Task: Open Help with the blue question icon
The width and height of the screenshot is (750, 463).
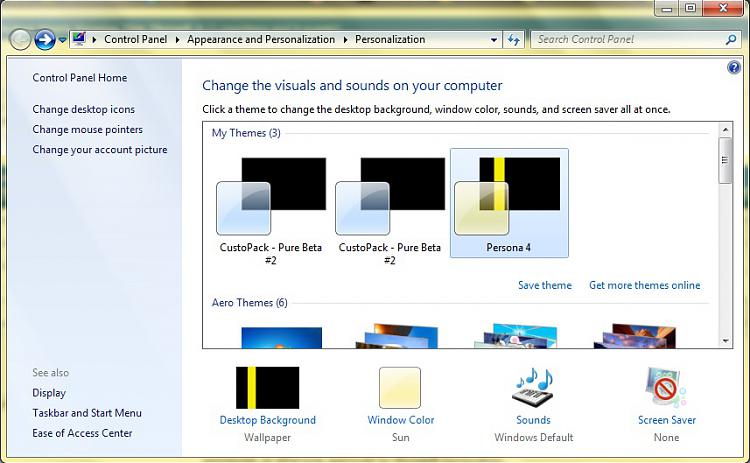Action: click(734, 67)
